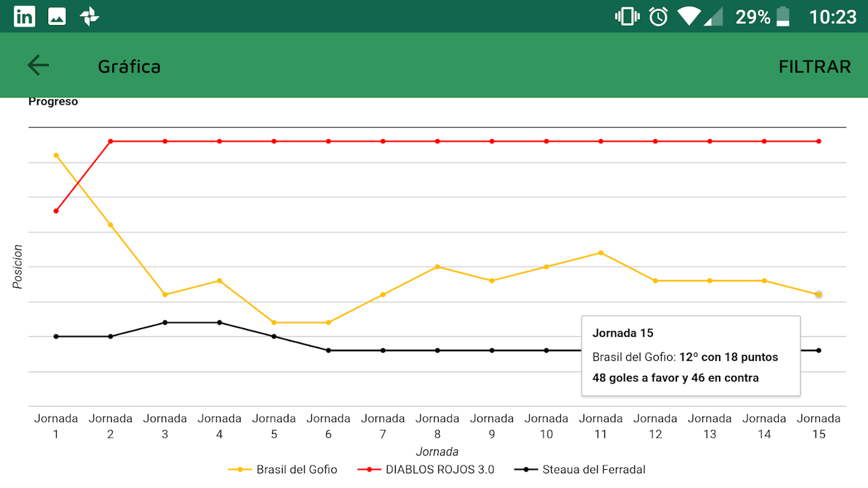The height and width of the screenshot is (488, 868).
Task: Toggle Steaua del Ferradal legend entry
Action: (580, 469)
